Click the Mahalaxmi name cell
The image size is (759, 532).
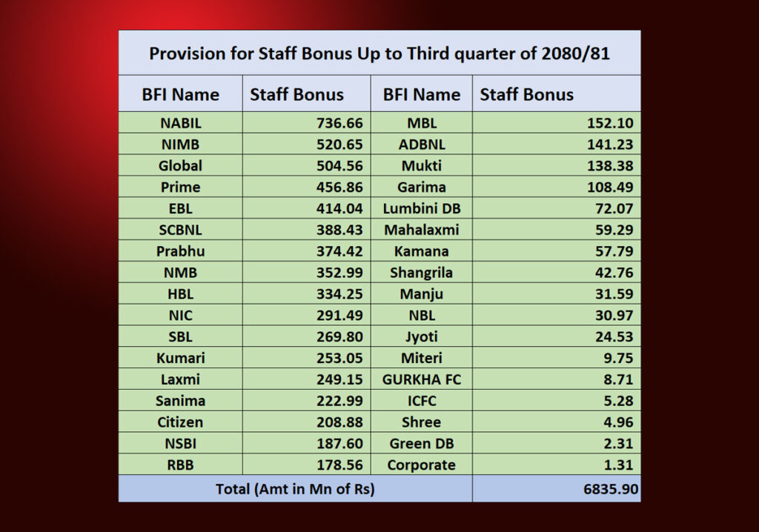coord(421,230)
